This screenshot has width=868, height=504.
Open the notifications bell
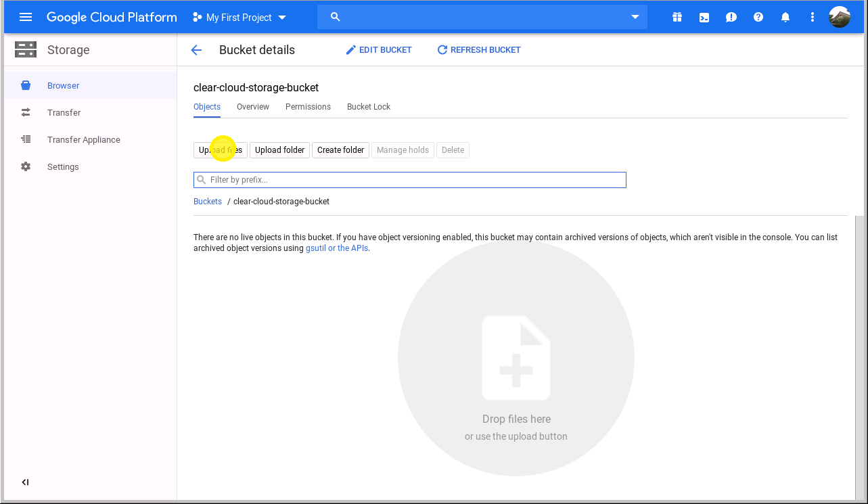coord(785,17)
